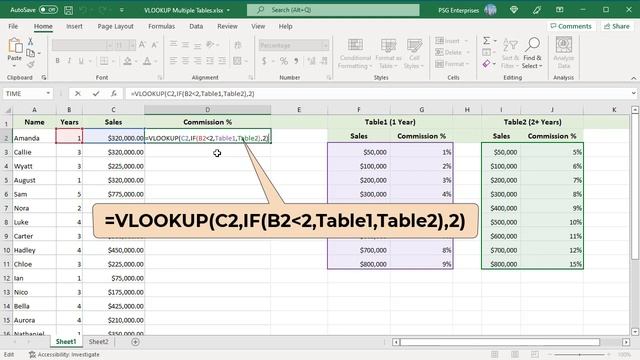Click the Insert Function fx icon
This screenshot has height=360, width=640.
[114, 93]
